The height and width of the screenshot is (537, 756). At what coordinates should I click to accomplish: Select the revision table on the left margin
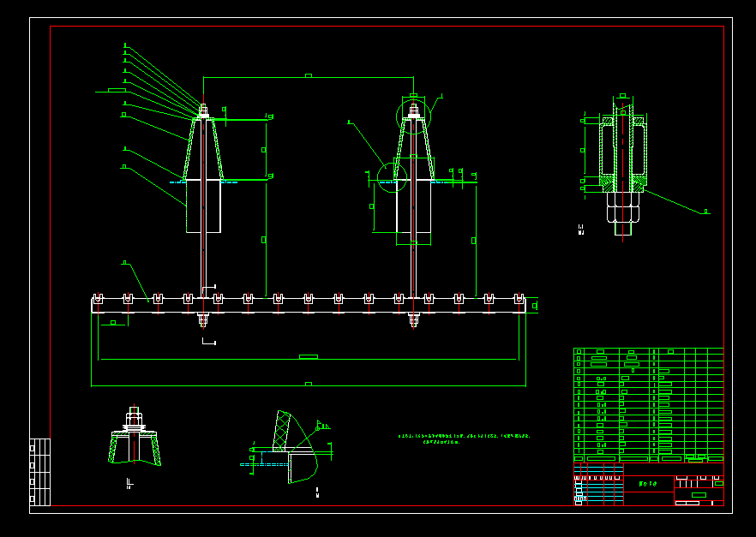[39, 472]
